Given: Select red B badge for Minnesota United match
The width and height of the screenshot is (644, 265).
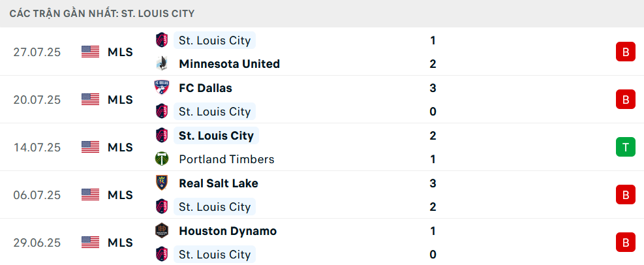Looking at the screenshot, I should (626, 52).
